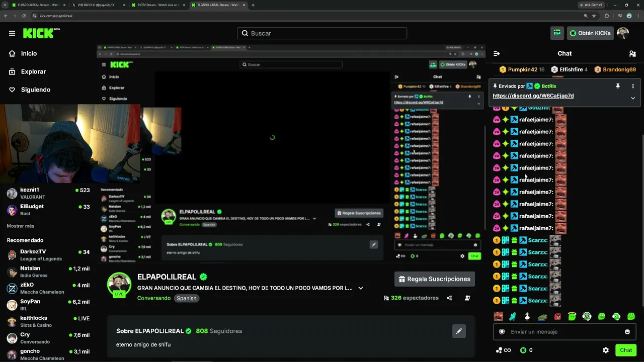Viewport: 644px width, 362px height.
Task: Open chat settings gear
Action: (606, 350)
